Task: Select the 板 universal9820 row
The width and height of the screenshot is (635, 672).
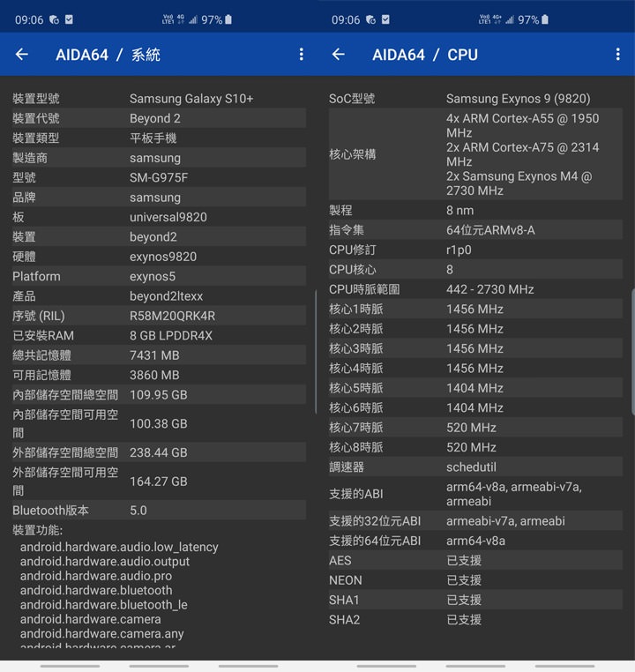Action: click(x=159, y=217)
